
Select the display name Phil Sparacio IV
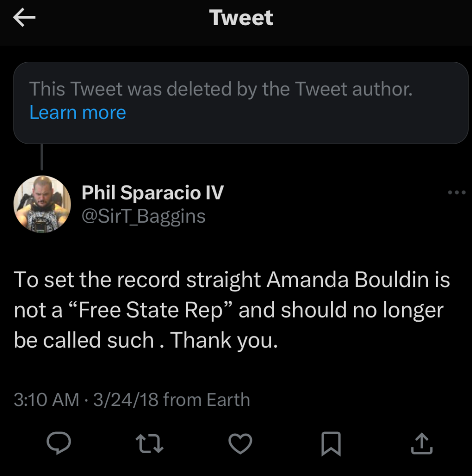pyautogui.click(x=152, y=192)
